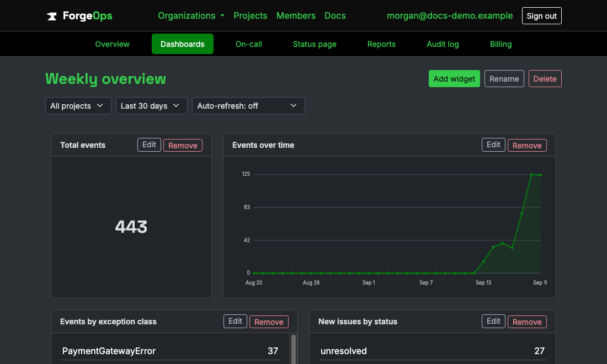The width and height of the screenshot is (607, 364).
Task: Click the Events over time widget title
Action: coord(263,145)
